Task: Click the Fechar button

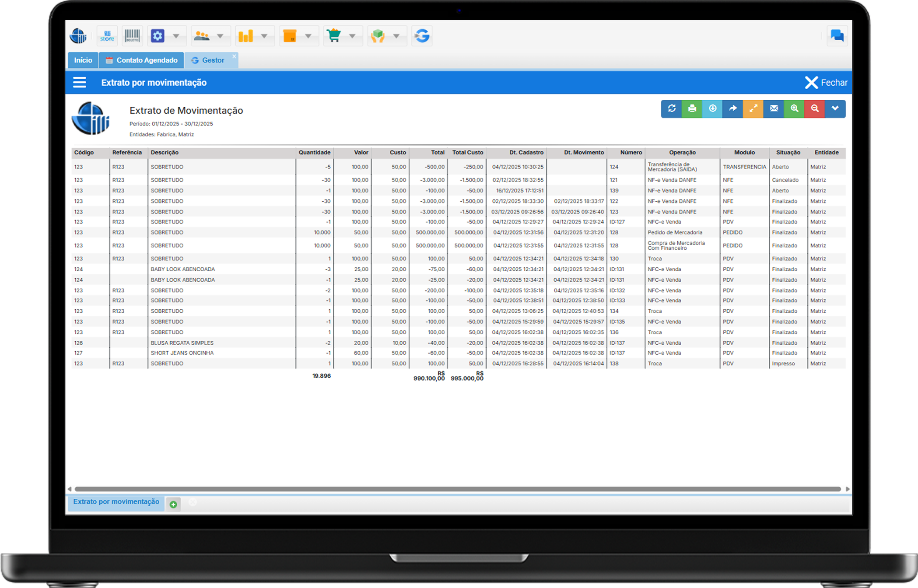Action: [826, 83]
